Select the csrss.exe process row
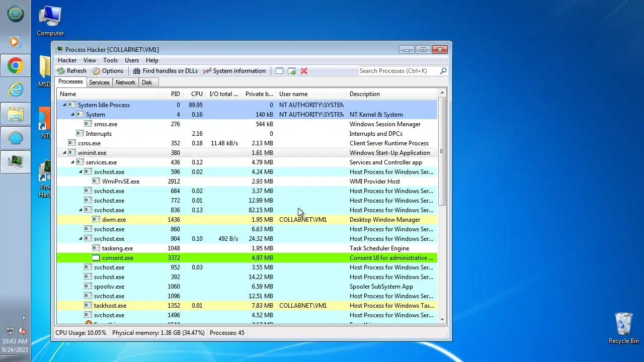 [x=247, y=143]
